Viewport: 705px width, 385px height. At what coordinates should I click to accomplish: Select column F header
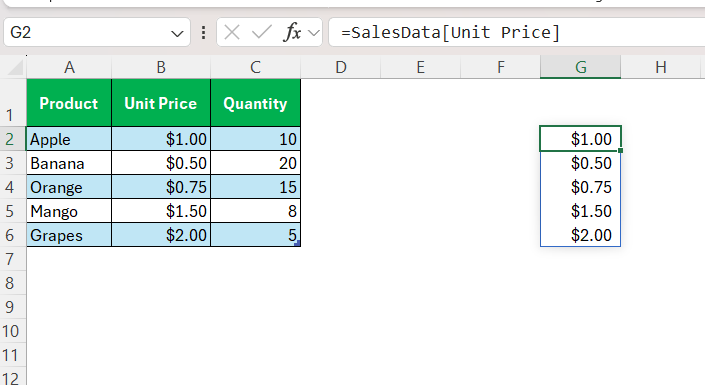point(500,67)
